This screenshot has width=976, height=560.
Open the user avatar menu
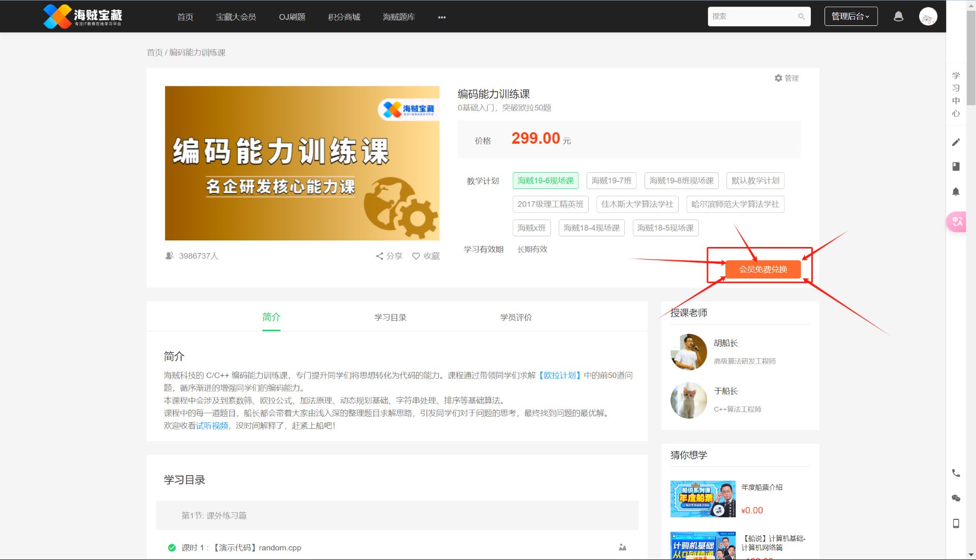click(928, 16)
